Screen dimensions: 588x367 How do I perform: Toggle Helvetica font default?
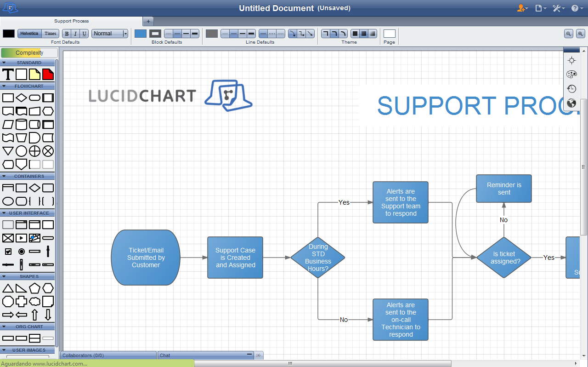click(x=29, y=34)
